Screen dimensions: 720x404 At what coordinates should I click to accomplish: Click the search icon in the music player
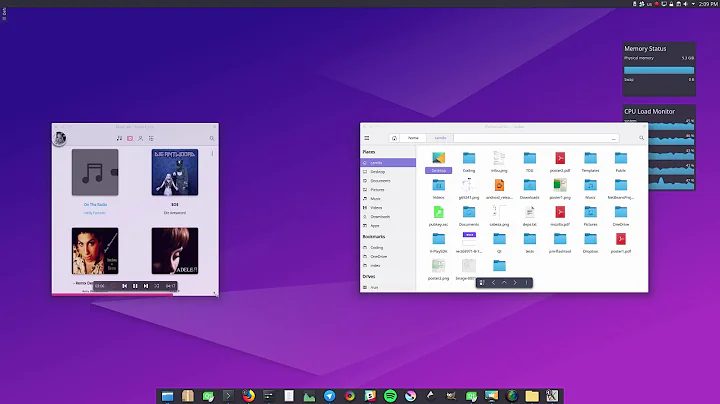point(212,138)
